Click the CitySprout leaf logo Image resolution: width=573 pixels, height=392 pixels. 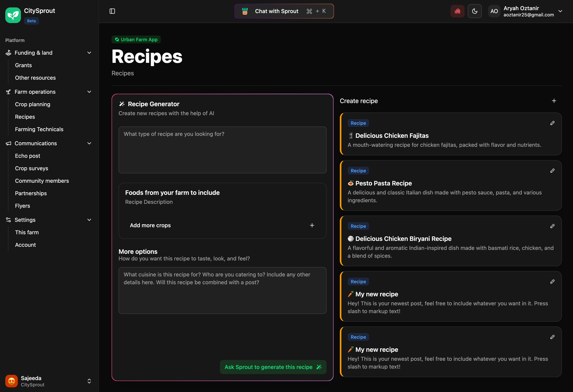tap(13, 15)
